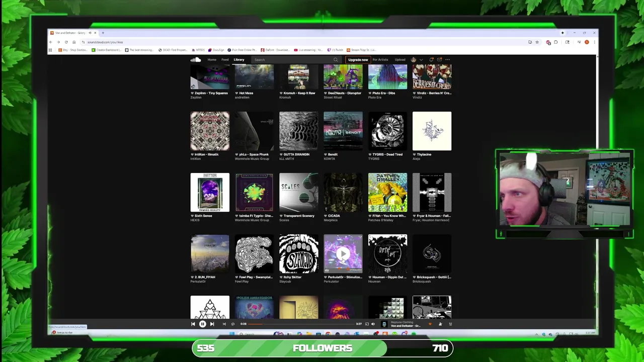Play the Transparent Scenery artwork

coord(299,192)
